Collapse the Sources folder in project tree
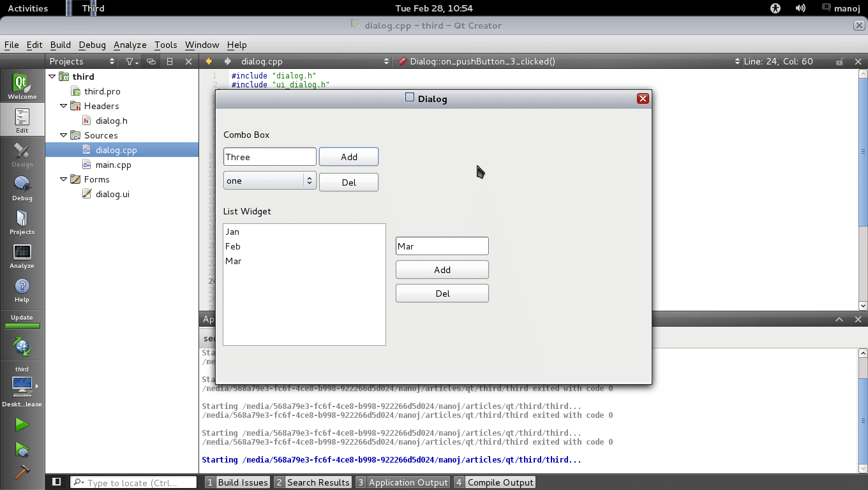The width and height of the screenshot is (868, 490). pos(64,135)
